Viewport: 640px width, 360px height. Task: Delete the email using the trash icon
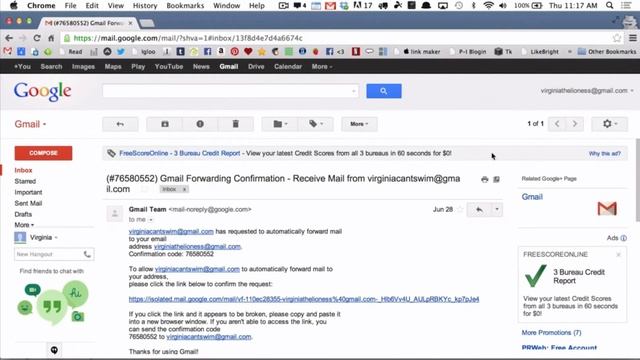tap(236, 124)
